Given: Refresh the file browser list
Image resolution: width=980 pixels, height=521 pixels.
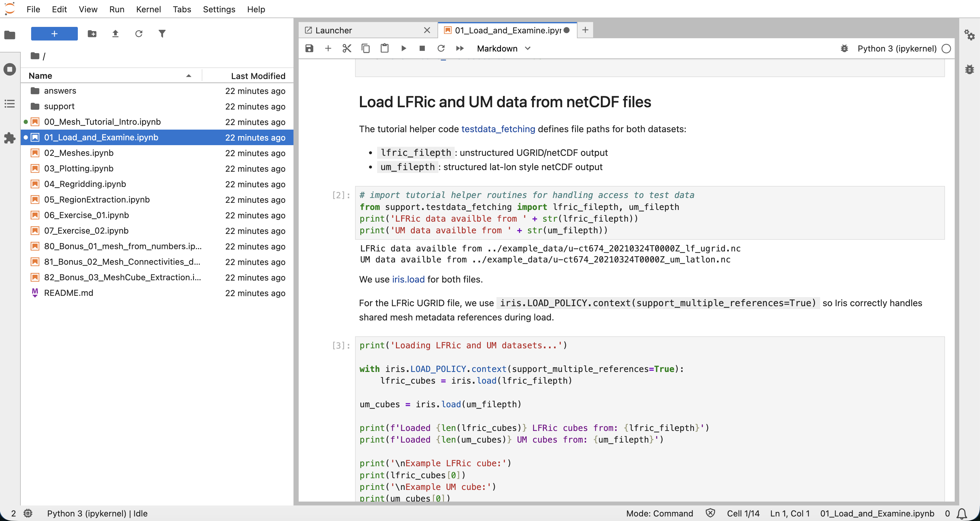Looking at the screenshot, I should coord(139,34).
